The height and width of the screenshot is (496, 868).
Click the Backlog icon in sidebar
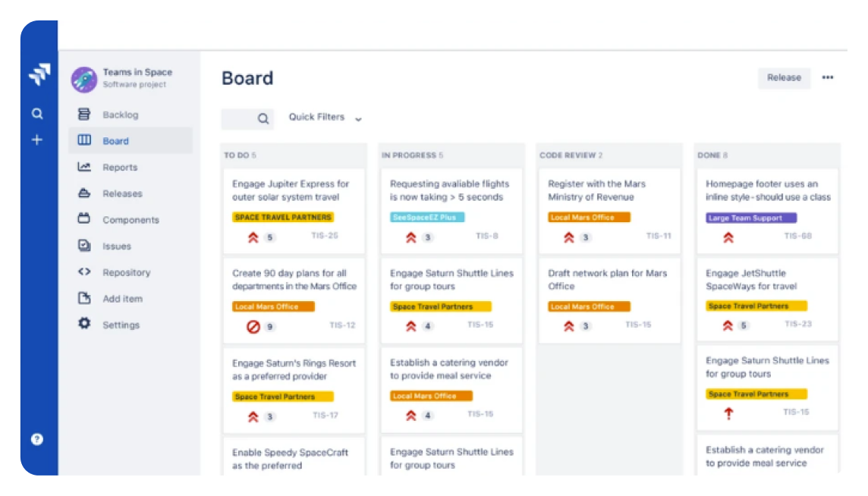84,115
